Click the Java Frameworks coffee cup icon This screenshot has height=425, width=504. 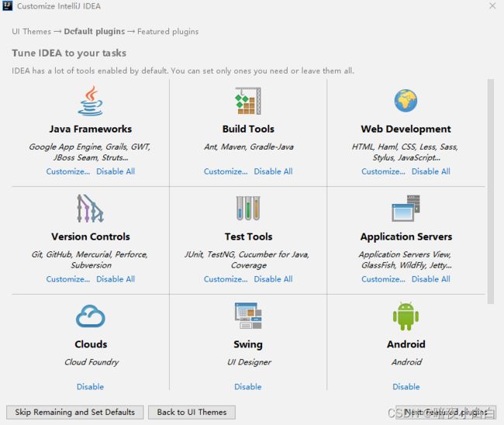[x=90, y=101]
